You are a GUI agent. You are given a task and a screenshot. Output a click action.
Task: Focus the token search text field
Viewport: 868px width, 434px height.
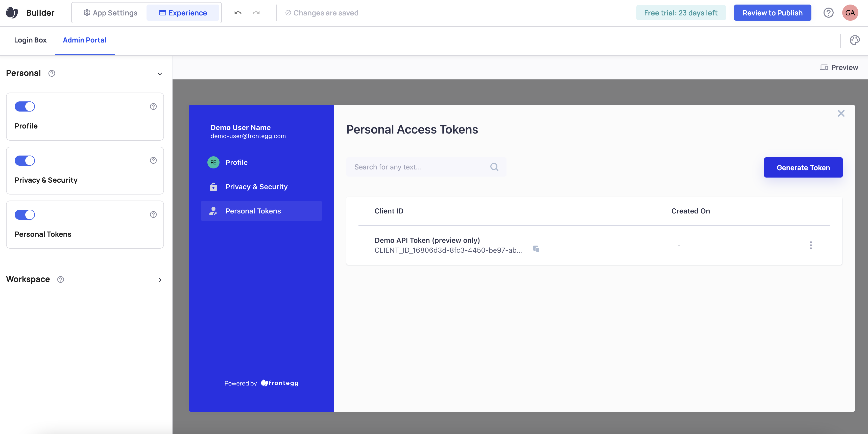coord(418,167)
